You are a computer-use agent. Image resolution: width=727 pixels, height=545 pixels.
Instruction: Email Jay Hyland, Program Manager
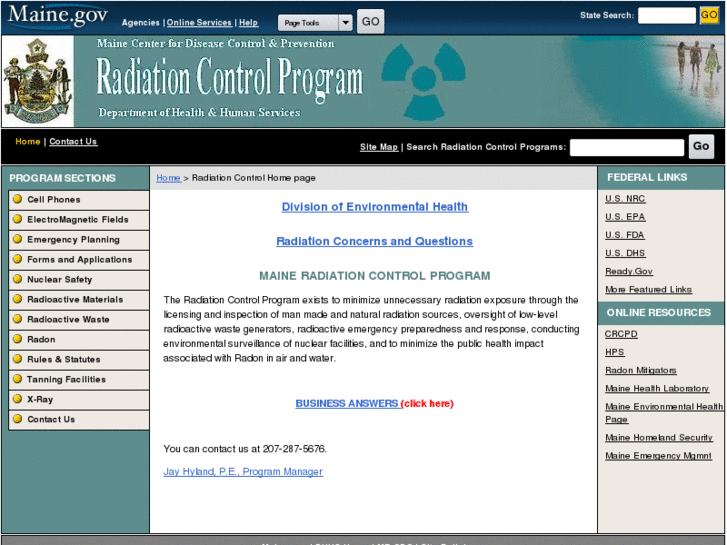tap(243, 472)
